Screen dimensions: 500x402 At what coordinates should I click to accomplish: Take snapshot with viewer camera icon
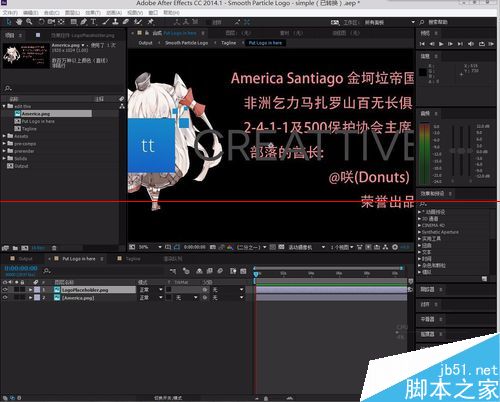(x=213, y=247)
